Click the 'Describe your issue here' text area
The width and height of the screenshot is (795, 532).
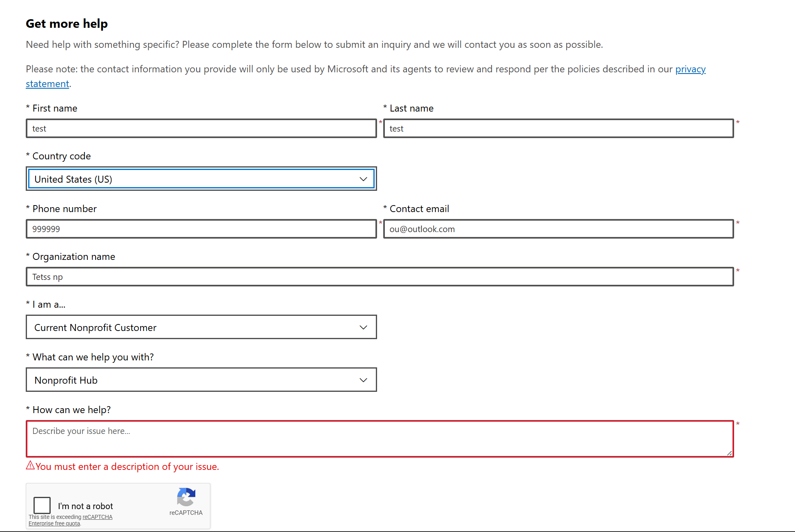pyautogui.click(x=380, y=439)
